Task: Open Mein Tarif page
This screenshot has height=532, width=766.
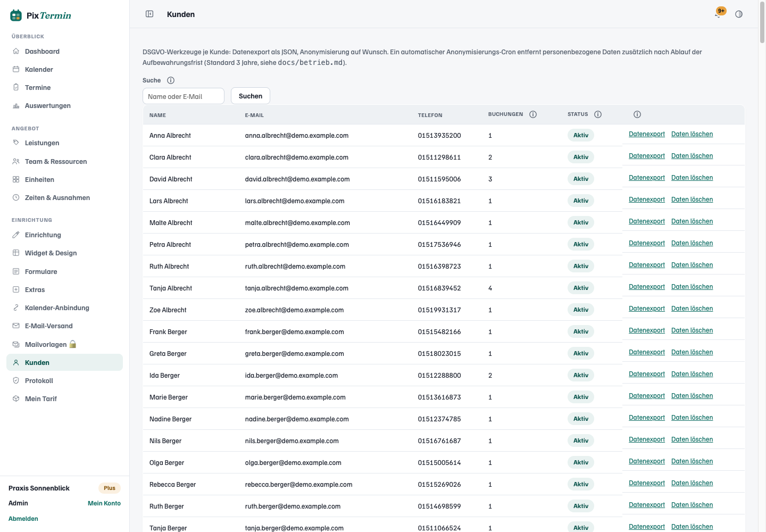Action: 64,398
